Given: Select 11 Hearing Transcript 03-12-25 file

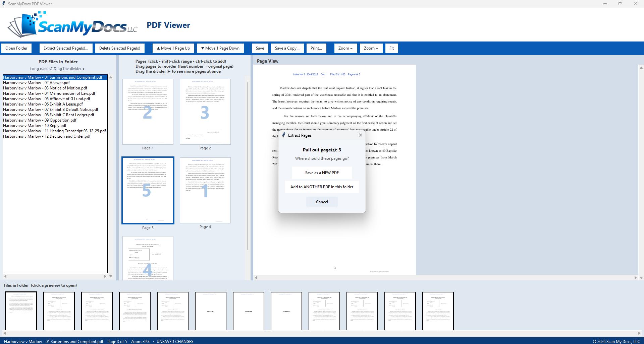Looking at the screenshot, I should pos(55,131).
